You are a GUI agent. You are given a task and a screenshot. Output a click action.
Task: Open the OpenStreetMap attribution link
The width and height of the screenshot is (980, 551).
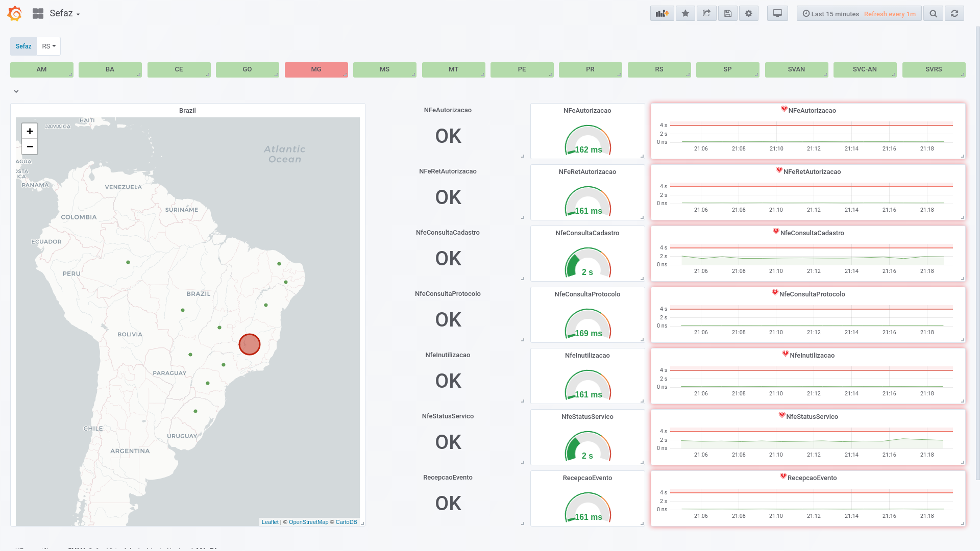(308, 522)
